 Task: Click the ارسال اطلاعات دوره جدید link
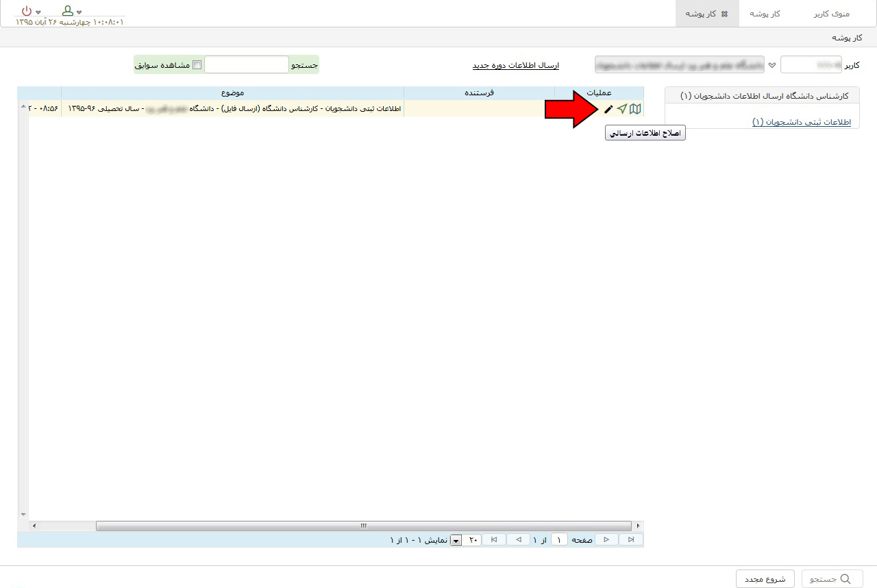(x=515, y=65)
